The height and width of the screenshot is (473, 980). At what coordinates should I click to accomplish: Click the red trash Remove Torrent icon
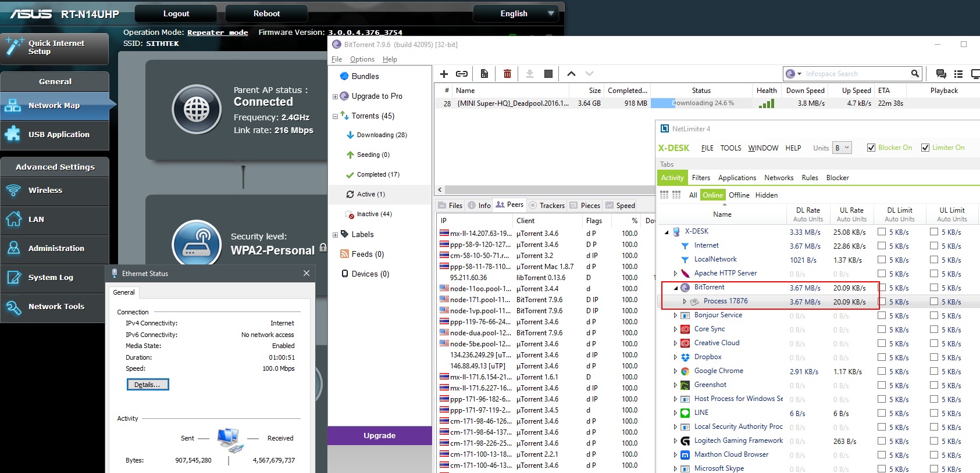click(507, 74)
